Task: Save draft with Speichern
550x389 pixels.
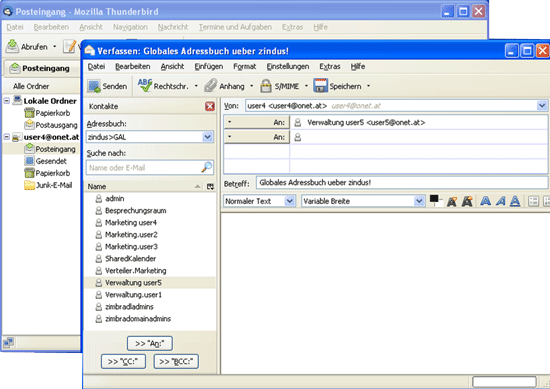Action: click(337, 86)
